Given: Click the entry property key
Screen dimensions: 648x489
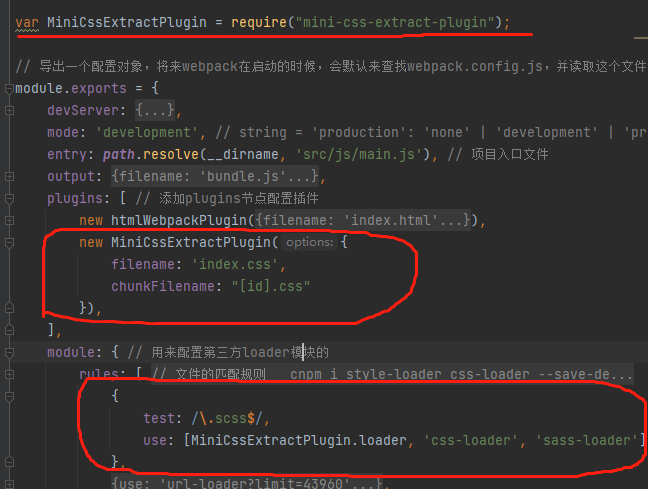Looking at the screenshot, I should (x=67, y=154).
